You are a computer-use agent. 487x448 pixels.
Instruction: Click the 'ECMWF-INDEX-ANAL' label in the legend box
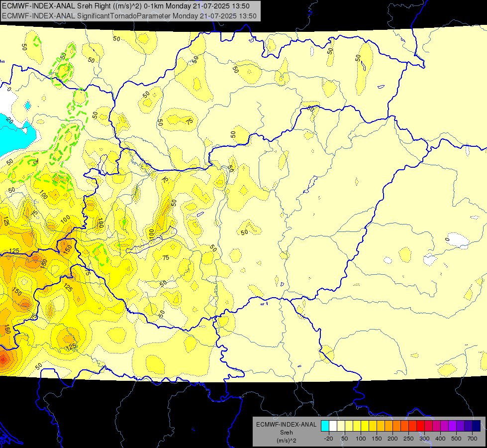point(287,425)
